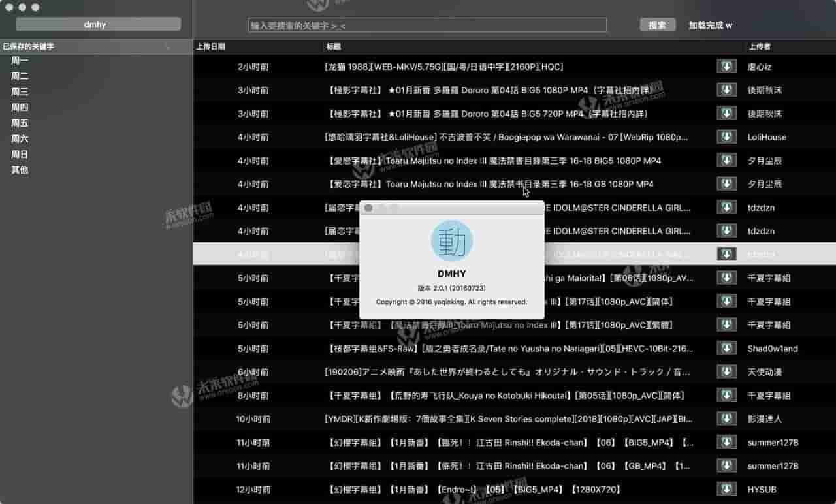
Task: Click the 8小时前 upload time cell
Action: (x=253, y=396)
